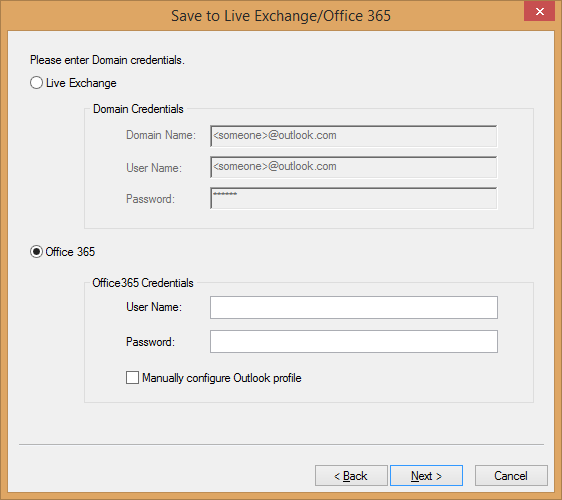Click the Domain Name: label
562x500 pixels.
[161, 135]
